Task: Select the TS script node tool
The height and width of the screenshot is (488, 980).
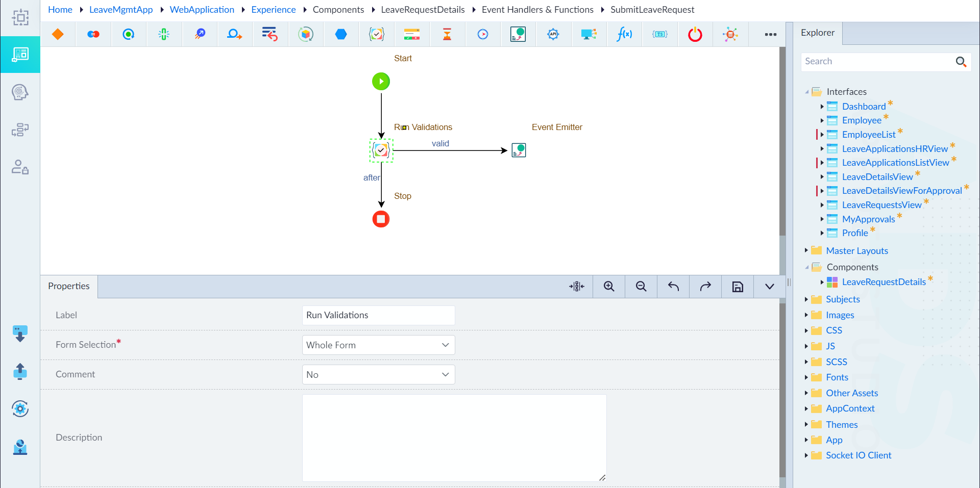Action: 660,34
